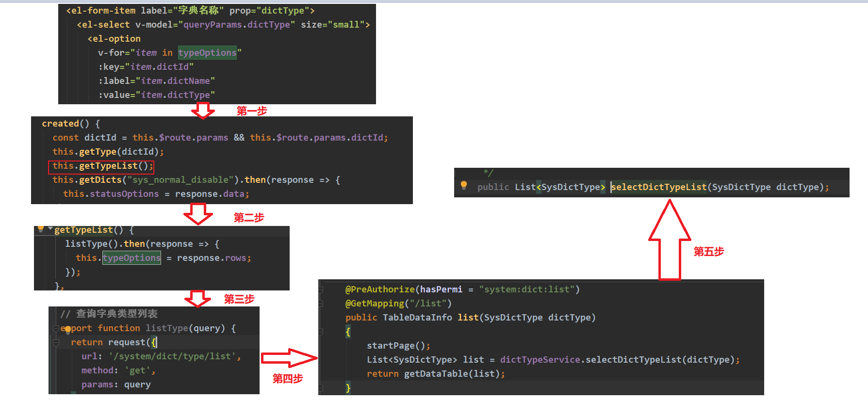Viewport: 868px width, 401px height.
Task: Click List<SysDictType> return type in interface snippet
Action: [560, 187]
